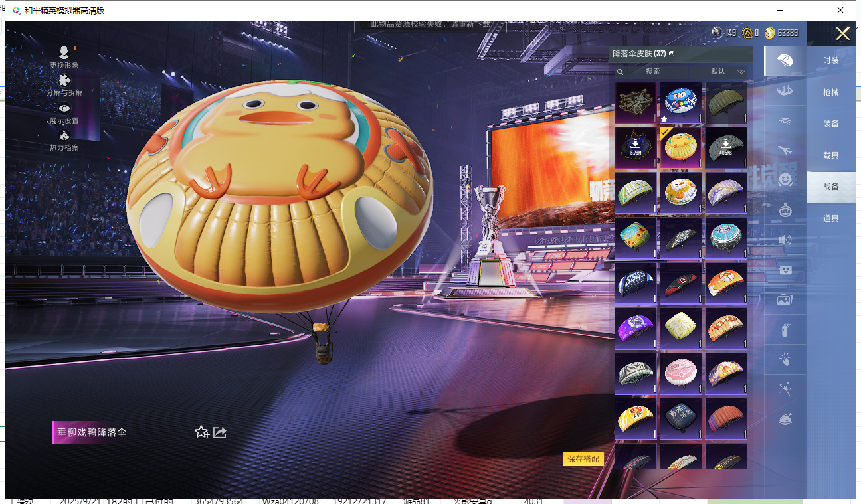Close the inventory with the gold X
Image resolution: width=861 pixels, height=504 pixels.
click(x=842, y=33)
